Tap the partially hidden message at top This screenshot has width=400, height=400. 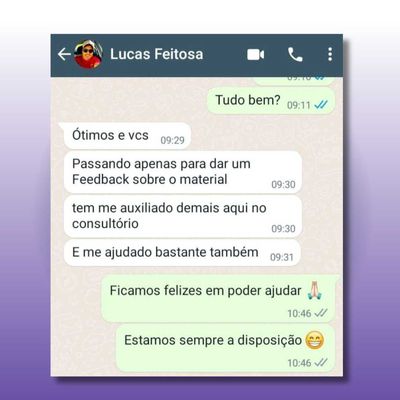(293, 81)
